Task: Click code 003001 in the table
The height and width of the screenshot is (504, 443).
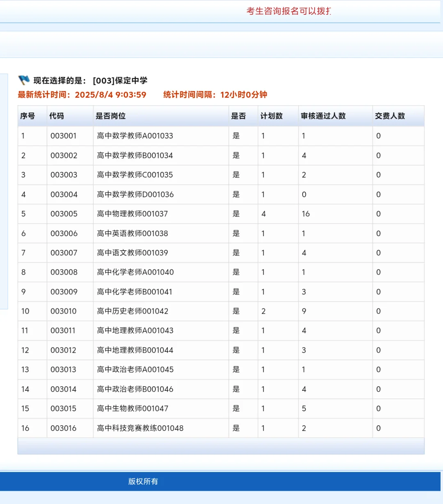Action: click(x=64, y=136)
